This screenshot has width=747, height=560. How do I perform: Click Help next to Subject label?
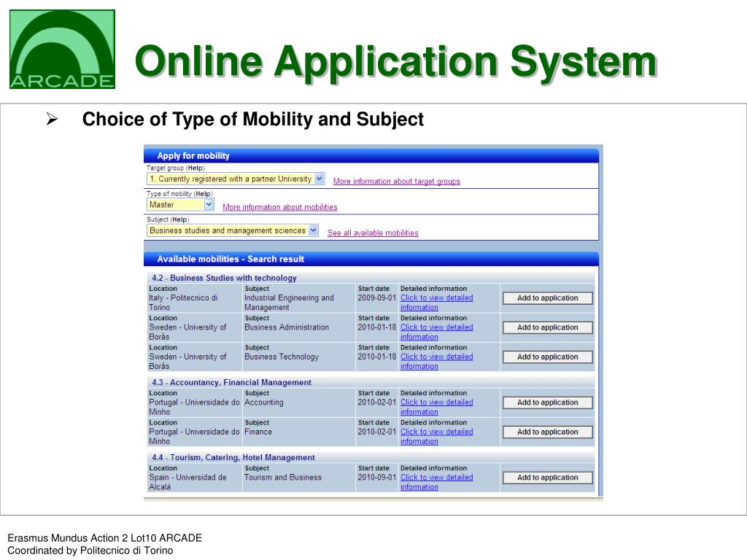(x=179, y=219)
